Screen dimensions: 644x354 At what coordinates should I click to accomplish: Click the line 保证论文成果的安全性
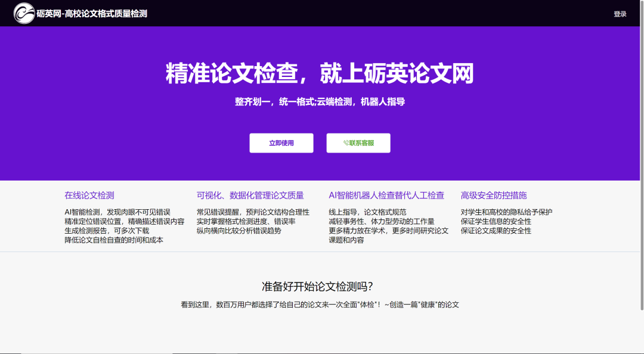coord(496,231)
